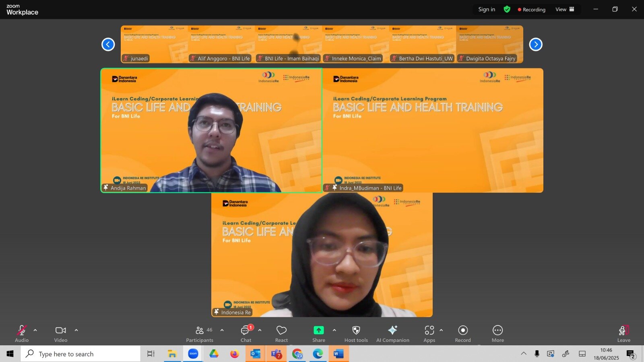Click the Sign in button

tap(487, 9)
